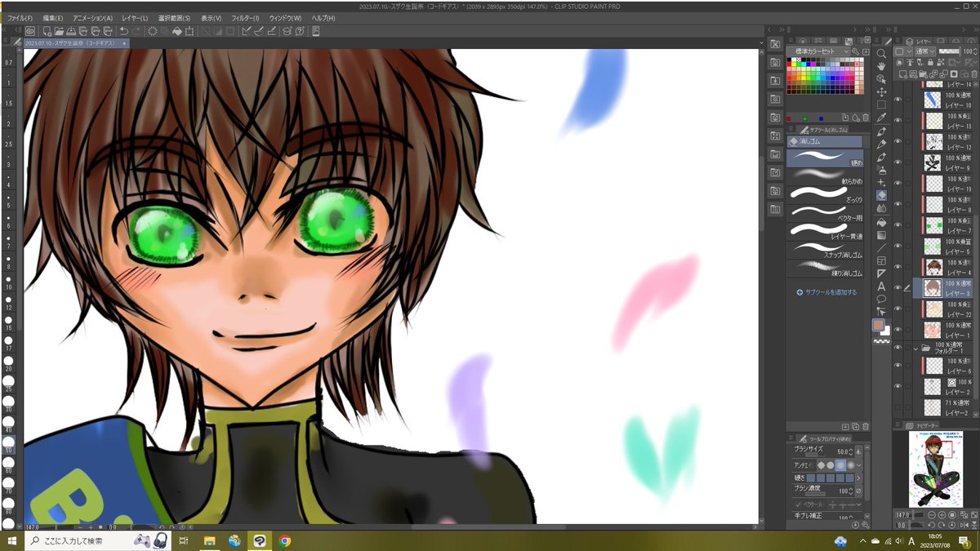This screenshot has height=551, width=980.
Task: Select the Balloon tool
Action: (881, 299)
